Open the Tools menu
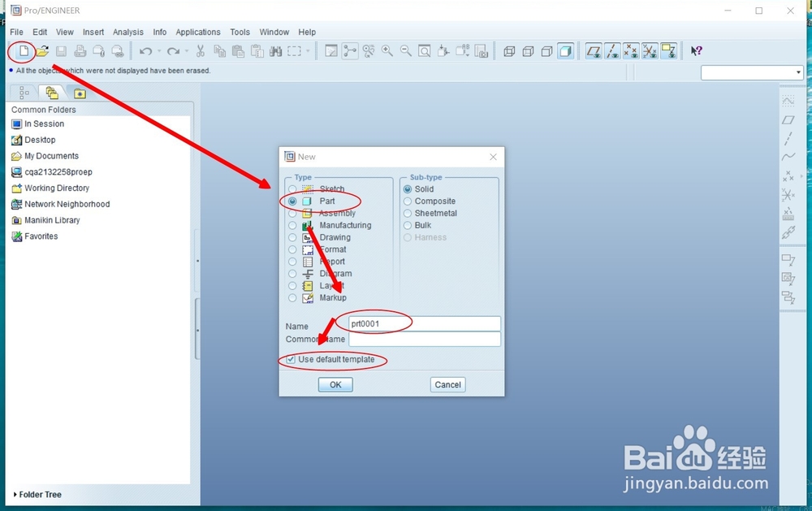The image size is (812, 511). [240, 32]
